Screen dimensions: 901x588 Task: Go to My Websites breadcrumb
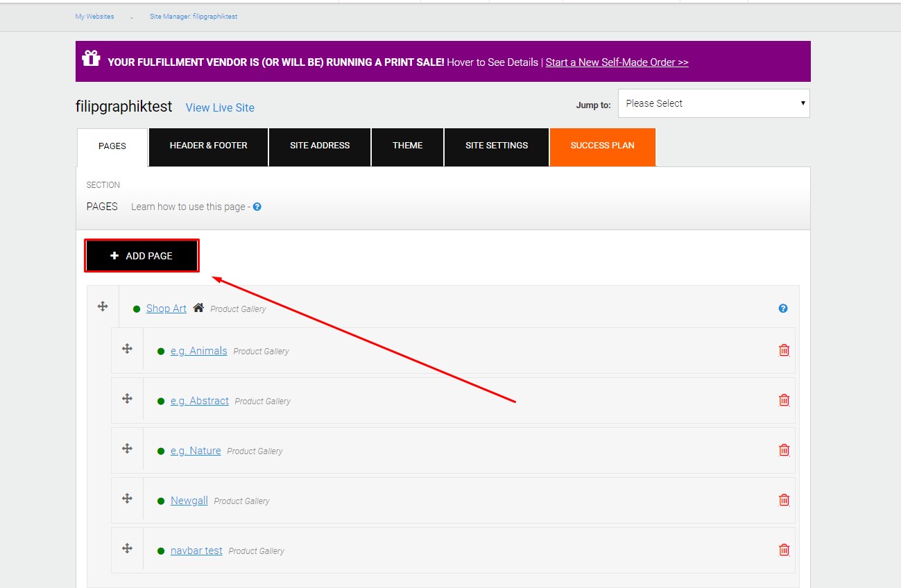(94, 17)
